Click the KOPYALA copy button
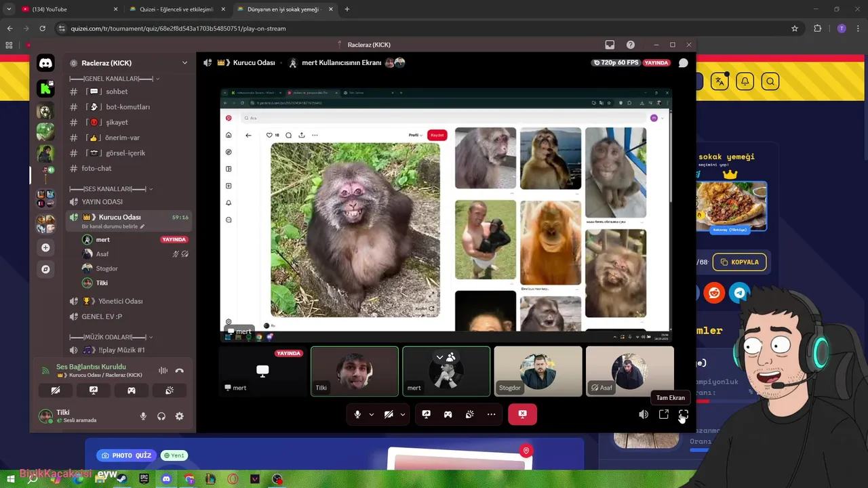Image resolution: width=868 pixels, height=488 pixels. tap(741, 262)
